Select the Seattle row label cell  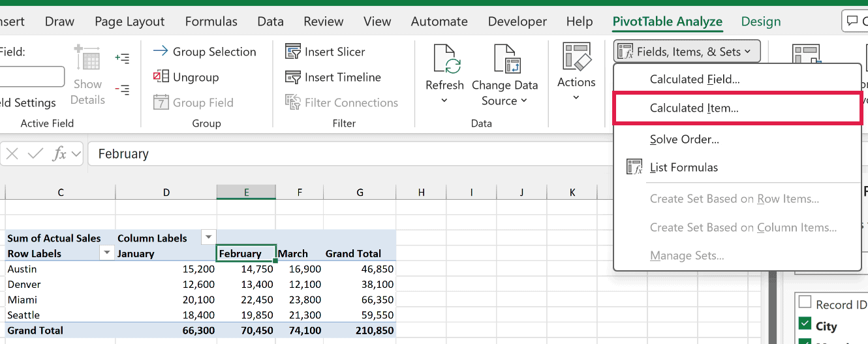(60, 315)
